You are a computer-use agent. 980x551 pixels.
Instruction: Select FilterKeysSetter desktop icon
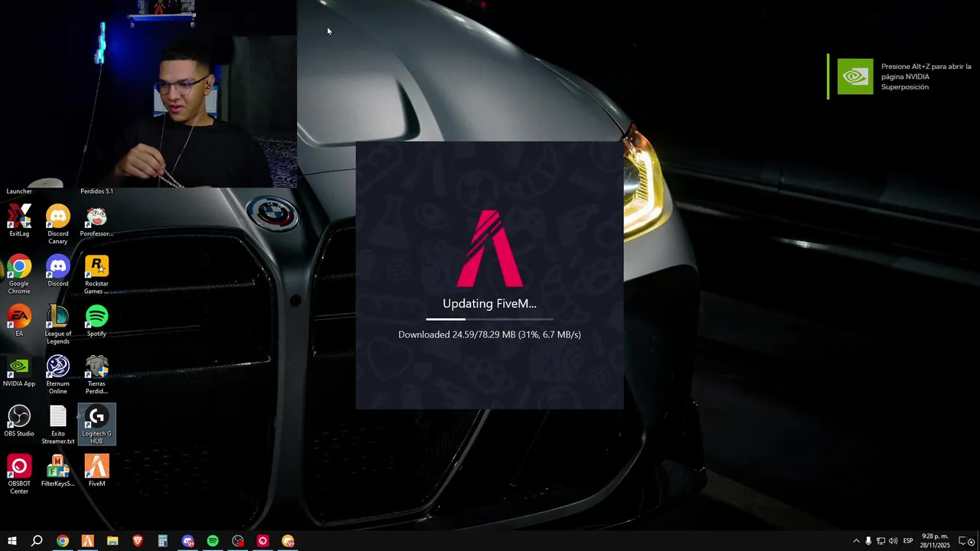tap(58, 471)
